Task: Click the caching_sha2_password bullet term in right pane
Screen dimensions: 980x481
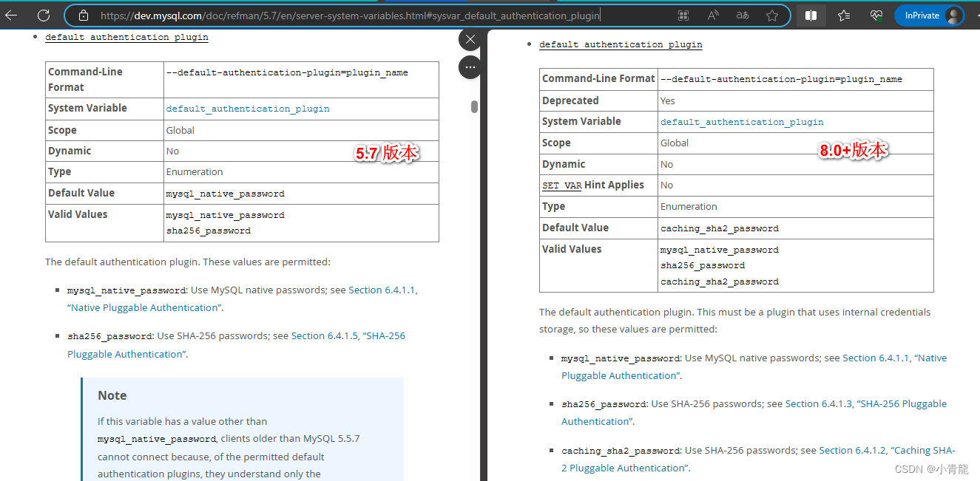Action: pyautogui.click(x=621, y=451)
